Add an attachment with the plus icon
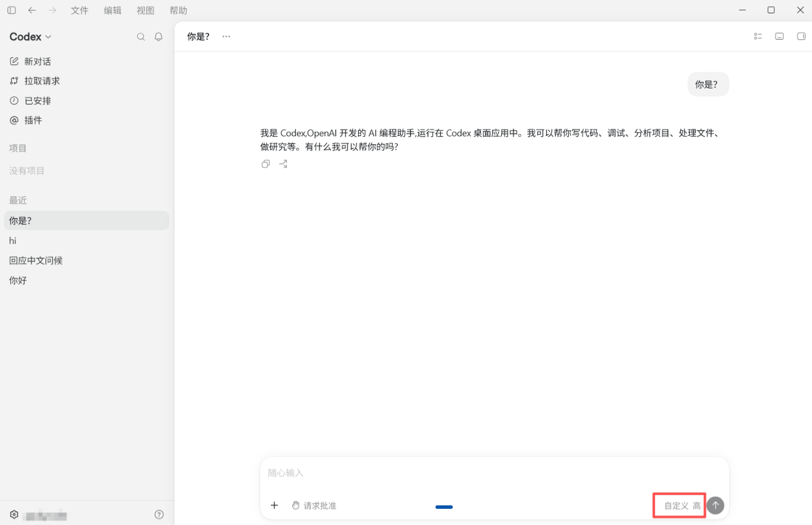The image size is (812, 525). [274, 505]
